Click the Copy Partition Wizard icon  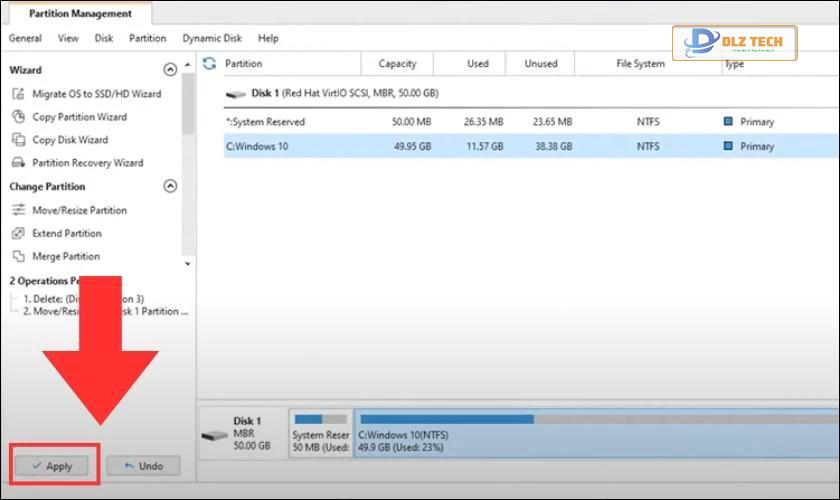coord(18,117)
